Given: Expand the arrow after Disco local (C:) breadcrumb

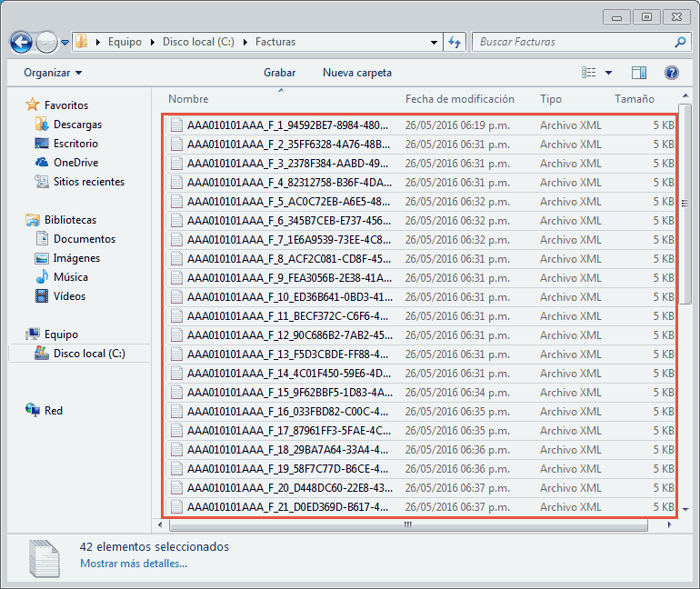Looking at the screenshot, I should point(245,42).
